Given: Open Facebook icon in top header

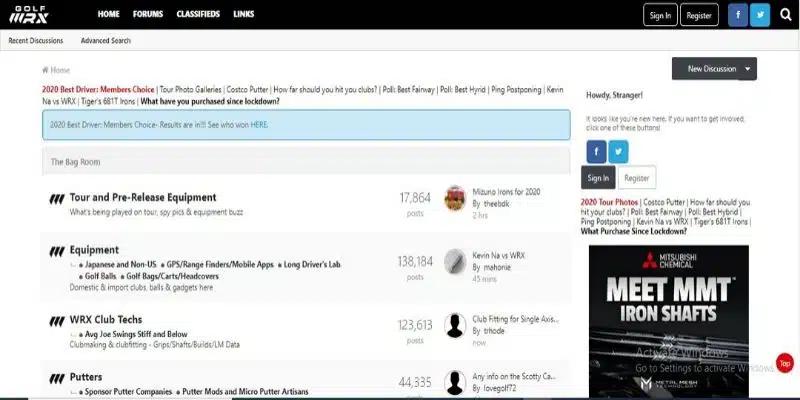Looking at the screenshot, I should [x=738, y=15].
